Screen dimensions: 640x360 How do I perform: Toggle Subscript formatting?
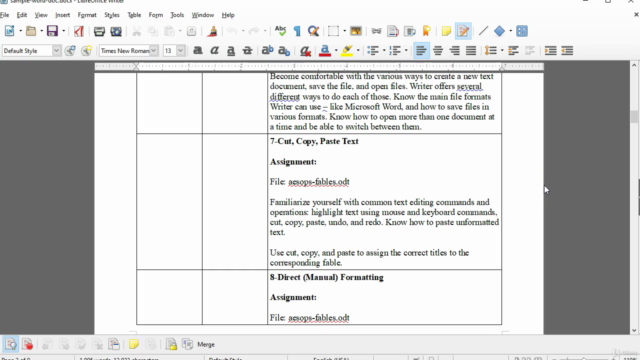pyautogui.click(x=284, y=51)
